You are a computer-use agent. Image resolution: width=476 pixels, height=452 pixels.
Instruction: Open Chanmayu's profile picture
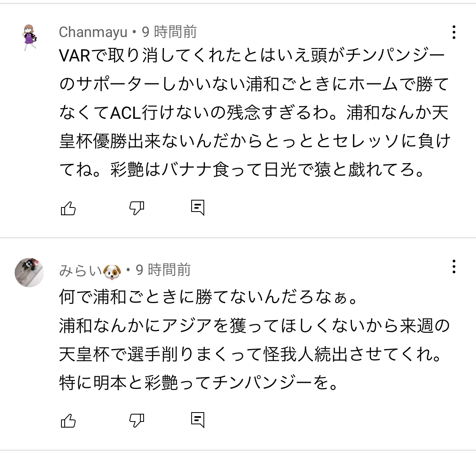coord(29,37)
